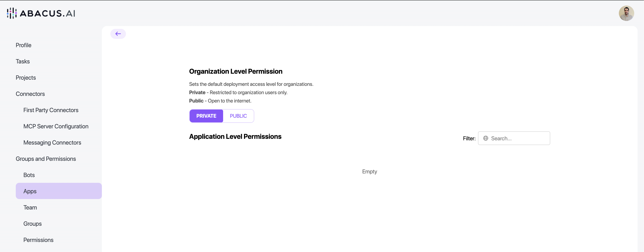644x252 pixels.
Task: Select PUBLIC as the organization permission level
Action: 238,116
